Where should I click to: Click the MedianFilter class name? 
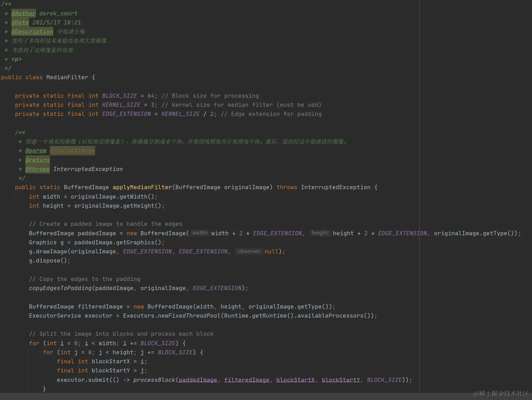67,77
